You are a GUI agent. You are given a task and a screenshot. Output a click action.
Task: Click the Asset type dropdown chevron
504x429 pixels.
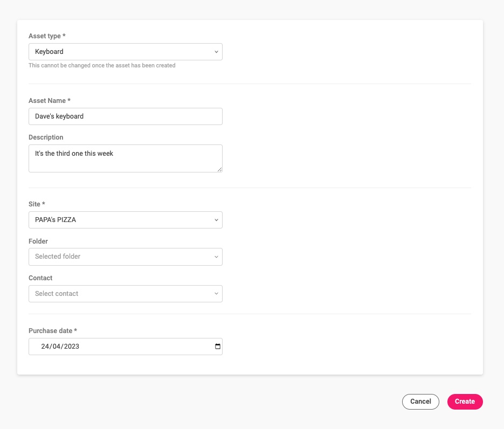[x=216, y=52]
